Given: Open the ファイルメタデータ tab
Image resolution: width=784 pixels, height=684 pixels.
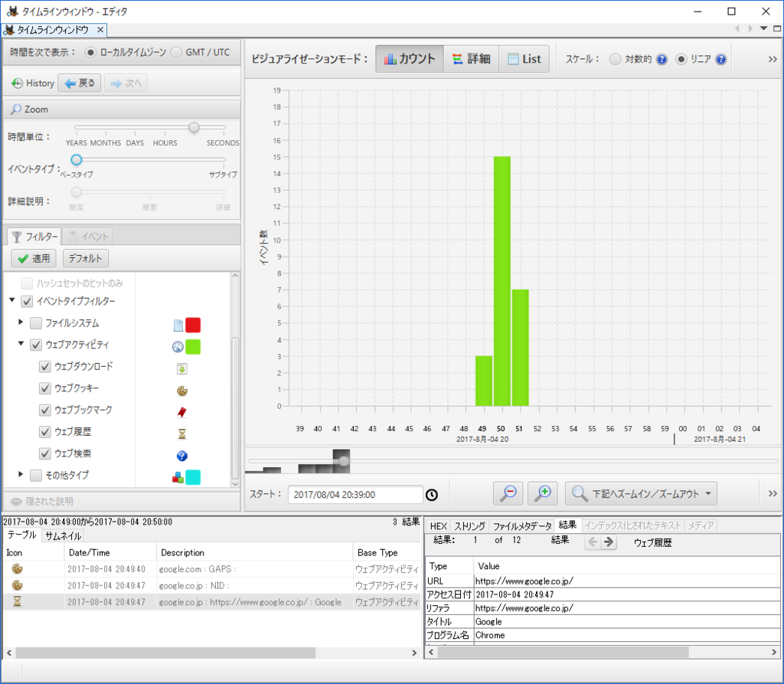Looking at the screenshot, I should 522,526.
